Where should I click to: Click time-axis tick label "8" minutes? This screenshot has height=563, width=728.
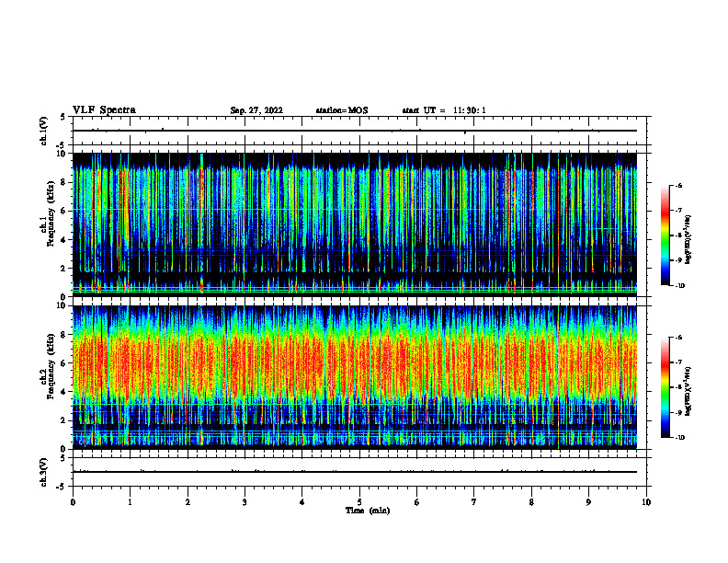[x=531, y=502]
